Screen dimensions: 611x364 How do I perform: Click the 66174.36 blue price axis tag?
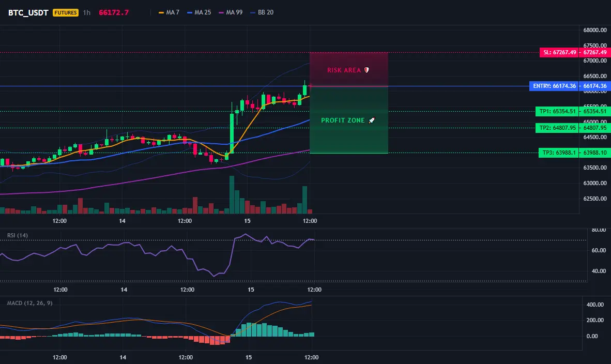(x=594, y=86)
